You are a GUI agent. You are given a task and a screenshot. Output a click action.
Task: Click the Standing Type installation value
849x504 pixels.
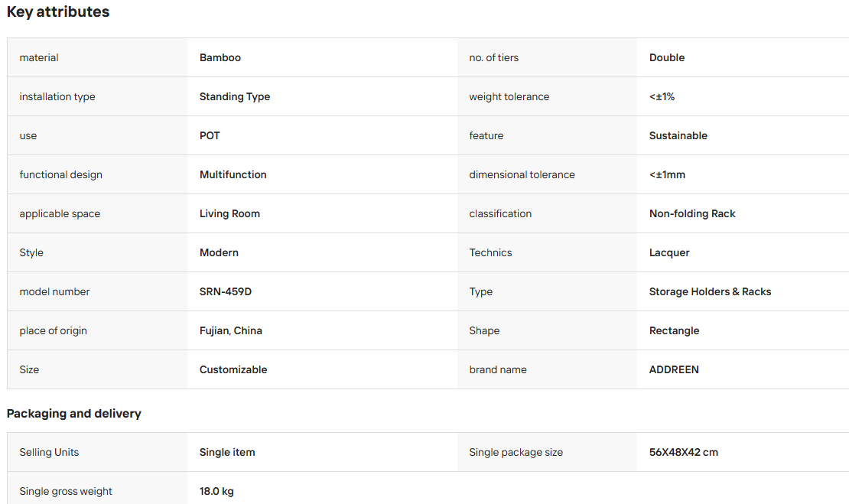pyautogui.click(x=235, y=96)
